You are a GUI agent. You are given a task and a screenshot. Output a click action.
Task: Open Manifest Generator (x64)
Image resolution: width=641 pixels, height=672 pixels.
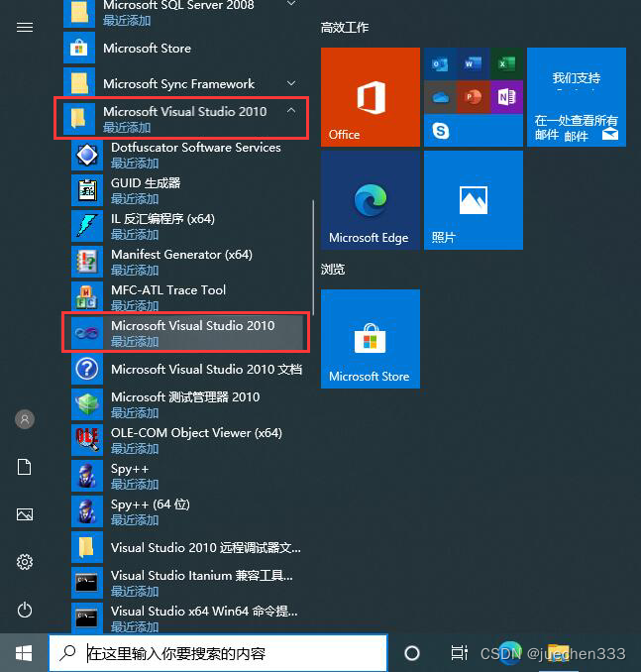tap(188, 262)
